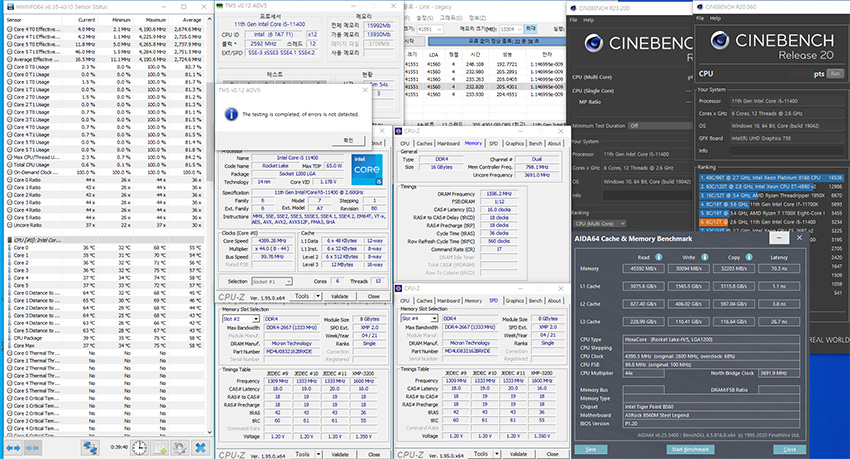Click the blue info icon in TM5 dialog
The height and width of the screenshot is (459, 850).
(x=231, y=114)
